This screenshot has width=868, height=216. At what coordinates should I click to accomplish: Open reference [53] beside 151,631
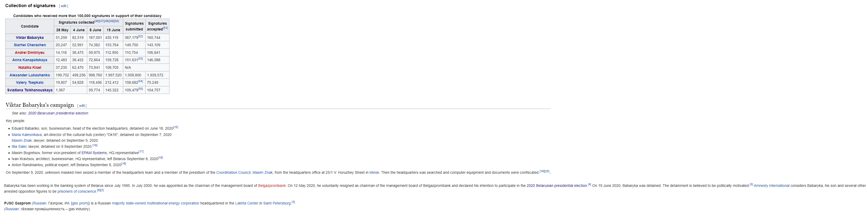(141, 59)
